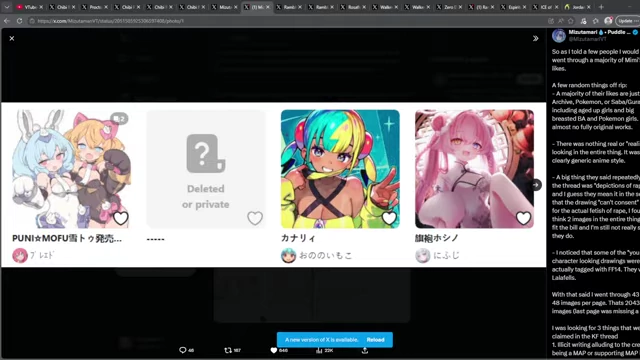640x360 pixels.
Task: Open the title 旗袍ホシノ
Action: 437,238
